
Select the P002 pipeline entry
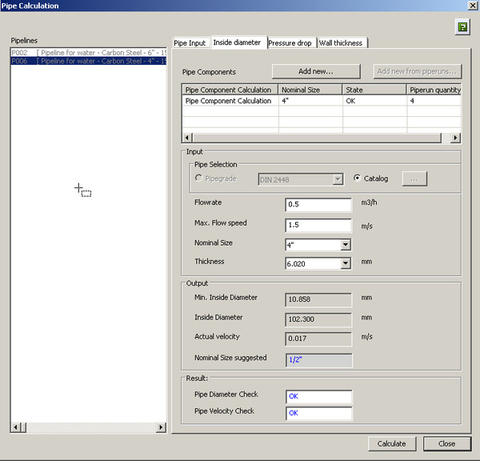click(x=89, y=53)
